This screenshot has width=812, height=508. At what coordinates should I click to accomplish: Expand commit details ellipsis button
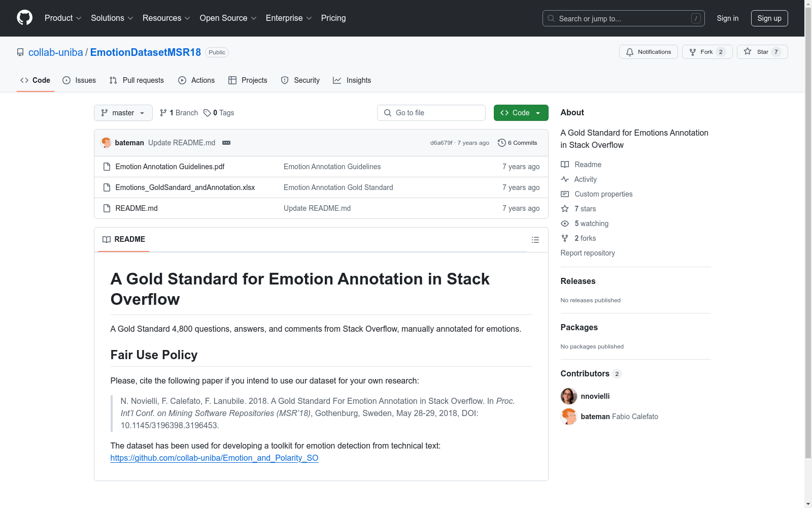pyautogui.click(x=226, y=143)
